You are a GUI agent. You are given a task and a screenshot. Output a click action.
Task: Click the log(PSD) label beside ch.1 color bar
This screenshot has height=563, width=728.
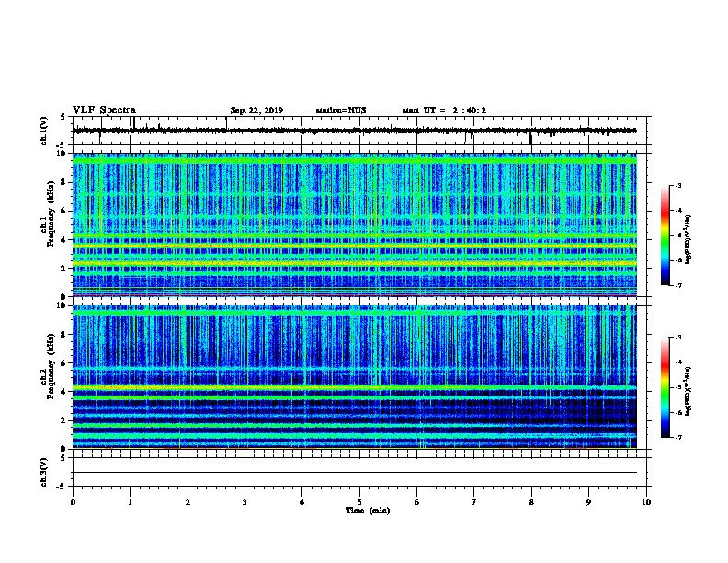coord(688,240)
